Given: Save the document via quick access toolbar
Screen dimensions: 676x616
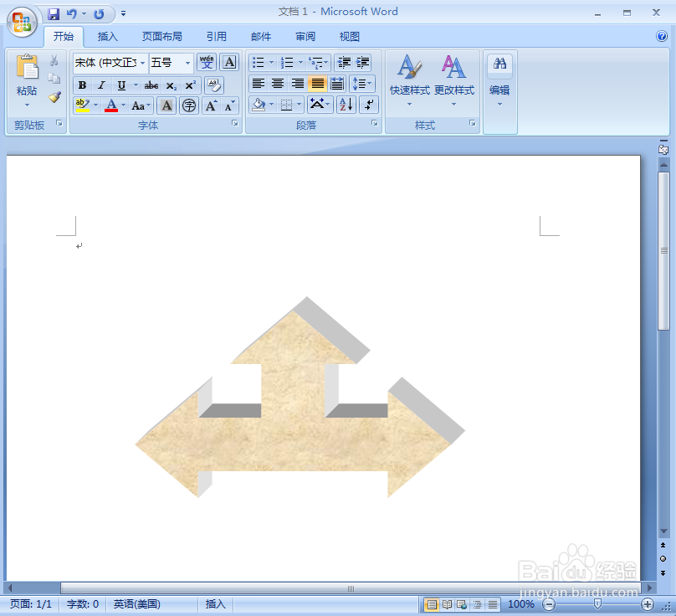Looking at the screenshot, I should pos(54,14).
